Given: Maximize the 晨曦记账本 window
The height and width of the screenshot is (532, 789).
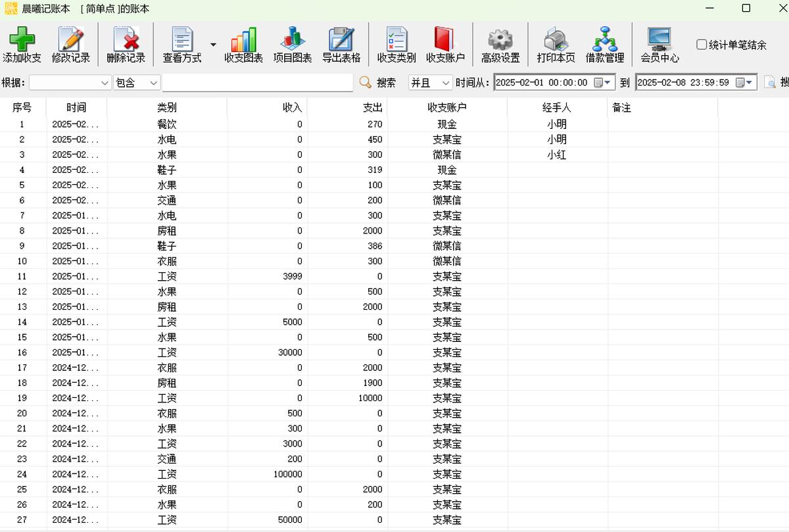Looking at the screenshot, I should [746, 9].
